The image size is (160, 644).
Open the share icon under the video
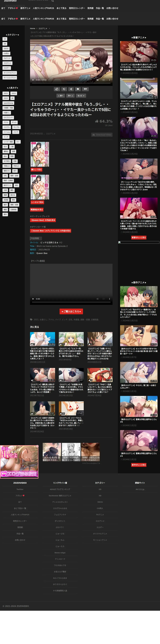(71, 89)
